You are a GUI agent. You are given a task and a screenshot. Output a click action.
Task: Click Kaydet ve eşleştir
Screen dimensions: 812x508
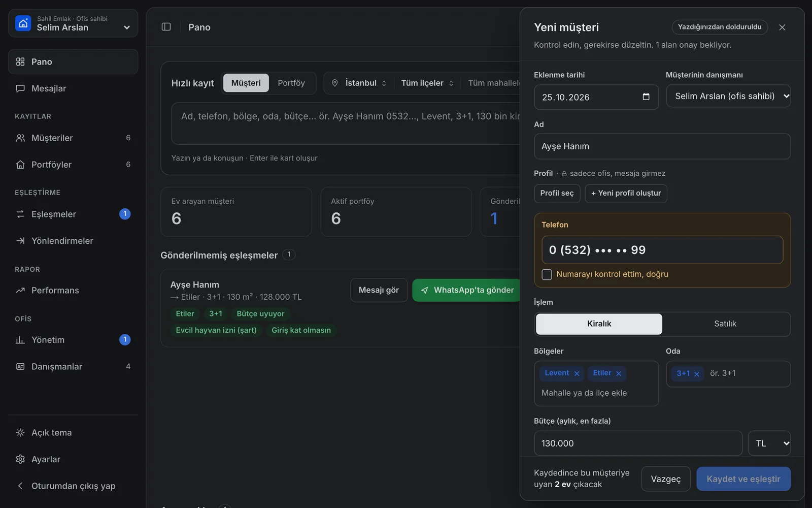point(743,479)
